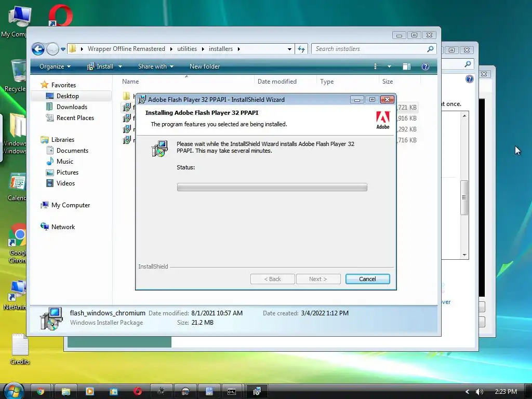The height and width of the screenshot is (399, 532).
Task: Open Videos library in navigation pane
Action: [65, 183]
